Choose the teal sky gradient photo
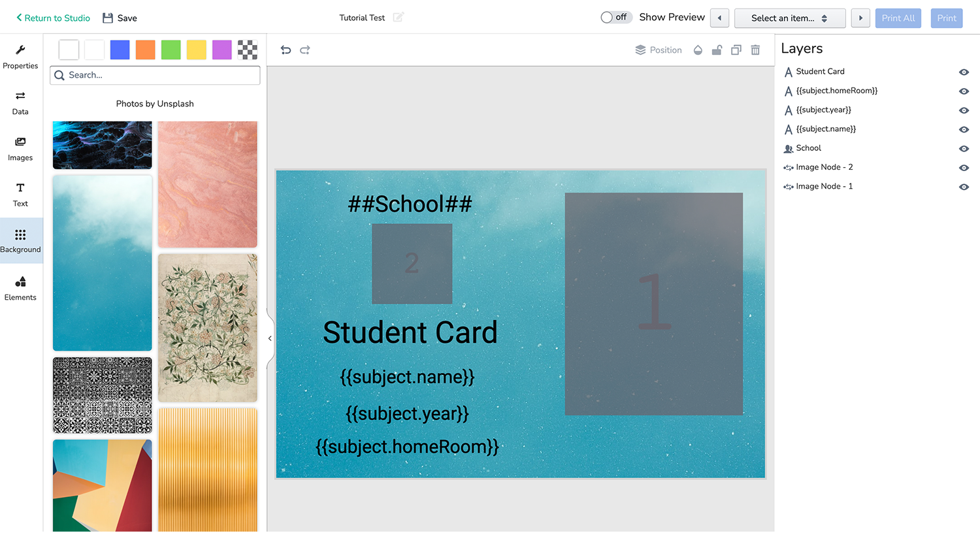The image size is (980, 544). pyautogui.click(x=102, y=263)
